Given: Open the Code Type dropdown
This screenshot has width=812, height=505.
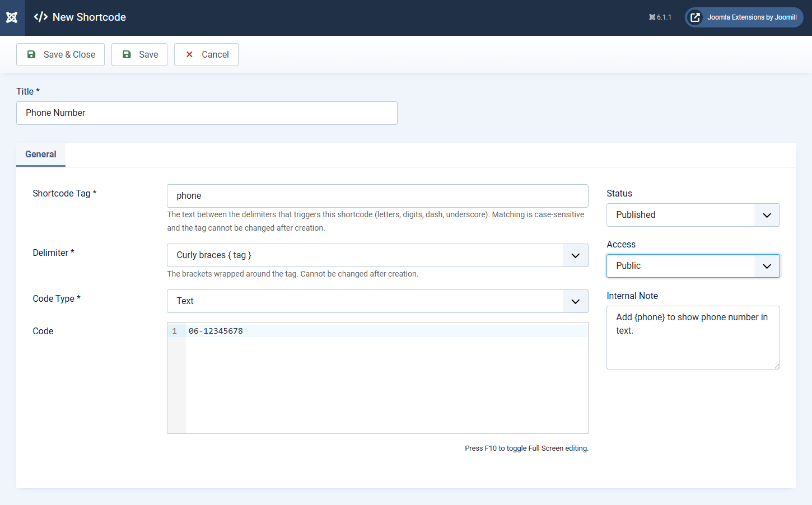Looking at the screenshot, I should [x=377, y=301].
